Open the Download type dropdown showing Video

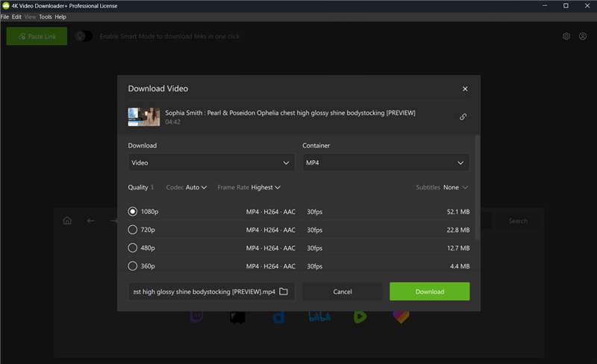211,163
